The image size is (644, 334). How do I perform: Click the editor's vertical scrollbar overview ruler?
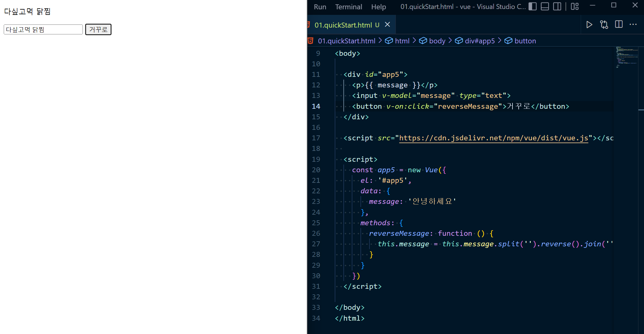(x=641, y=190)
